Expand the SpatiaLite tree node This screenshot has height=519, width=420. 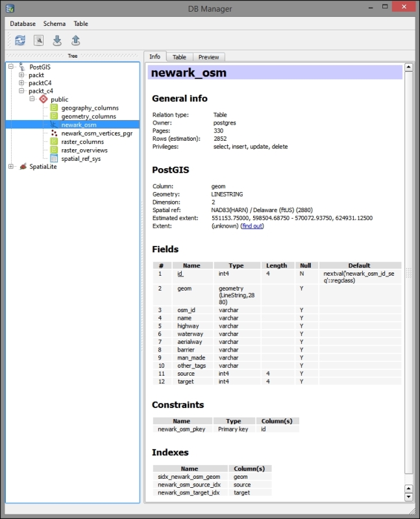click(x=11, y=166)
